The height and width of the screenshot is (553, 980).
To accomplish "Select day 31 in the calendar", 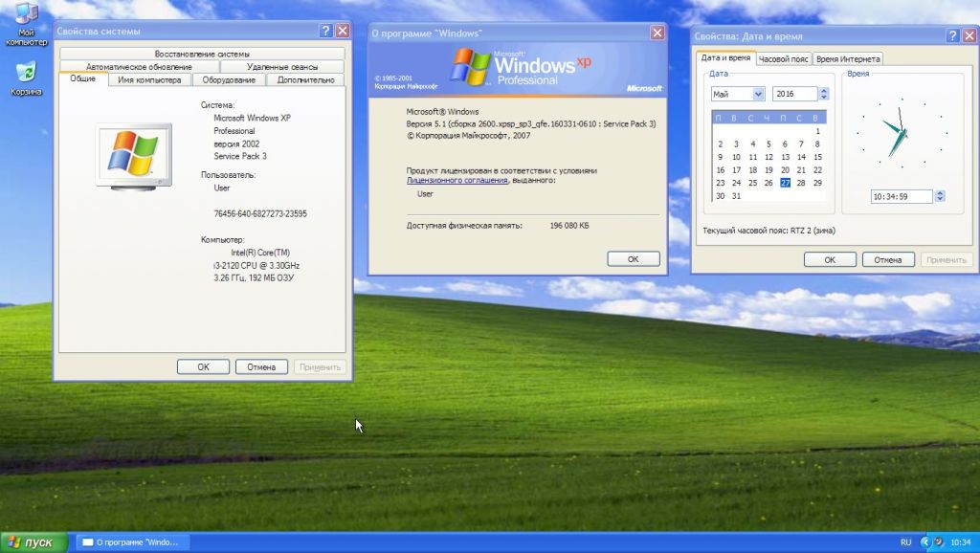I will click(736, 196).
